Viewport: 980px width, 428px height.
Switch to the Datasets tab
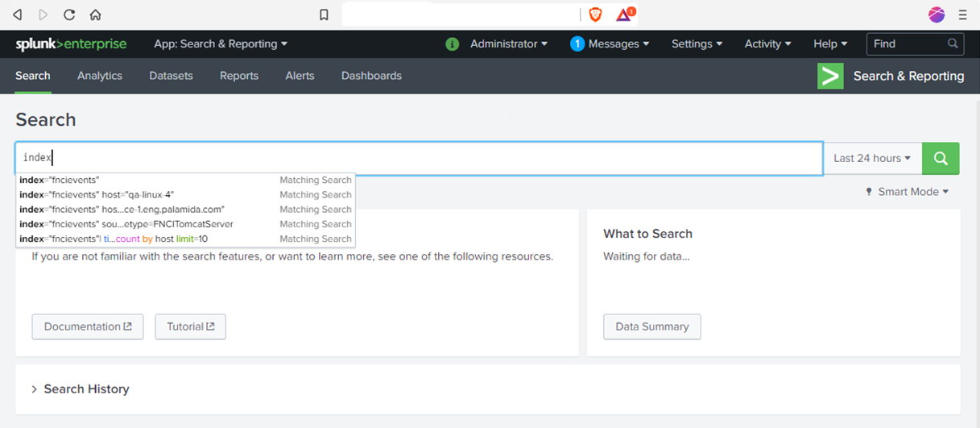pyautogui.click(x=171, y=76)
